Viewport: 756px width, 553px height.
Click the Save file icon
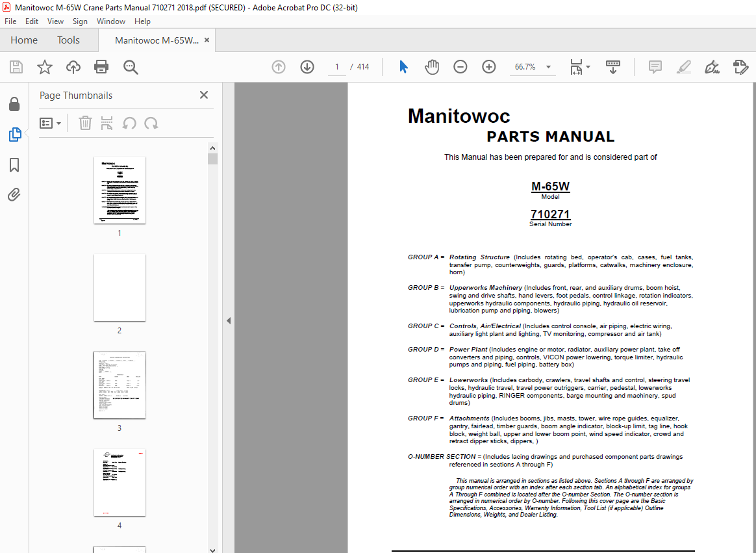click(x=16, y=66)
